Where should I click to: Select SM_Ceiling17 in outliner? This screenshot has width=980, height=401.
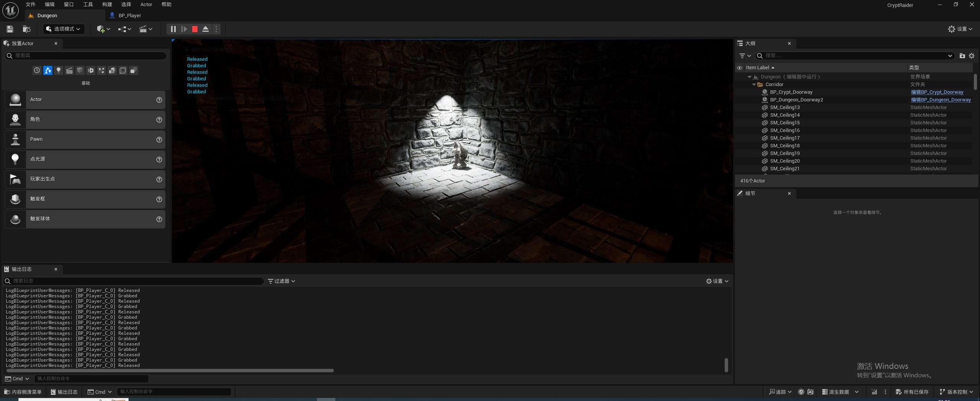[x=784, y=138]
